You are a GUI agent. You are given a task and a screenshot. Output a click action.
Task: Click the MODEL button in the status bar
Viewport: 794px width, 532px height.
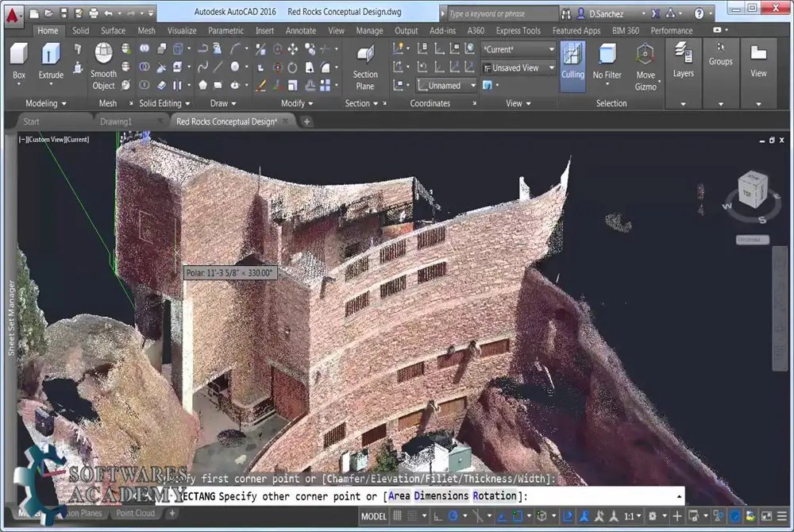[373, 516]
